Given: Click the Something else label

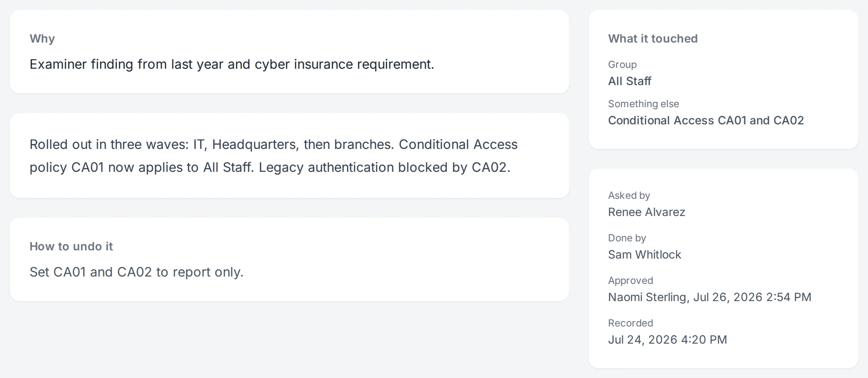Looking at the screenshot, I should point(644,104).
